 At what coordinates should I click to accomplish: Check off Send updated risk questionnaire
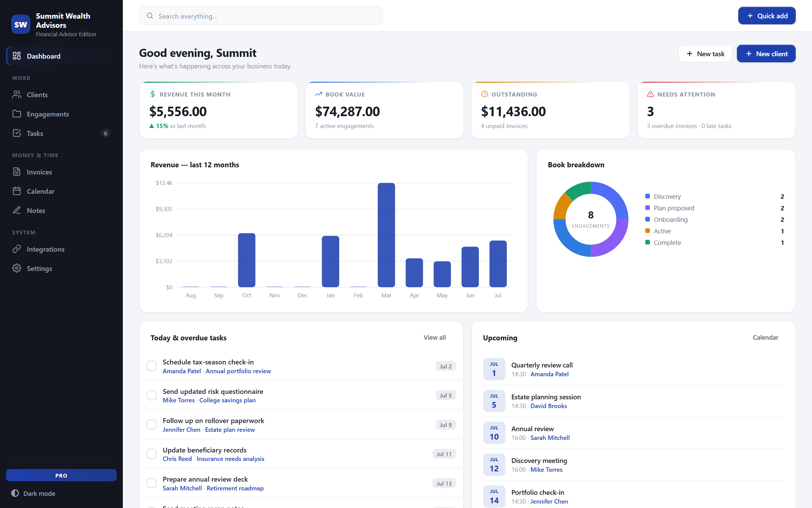152,395
